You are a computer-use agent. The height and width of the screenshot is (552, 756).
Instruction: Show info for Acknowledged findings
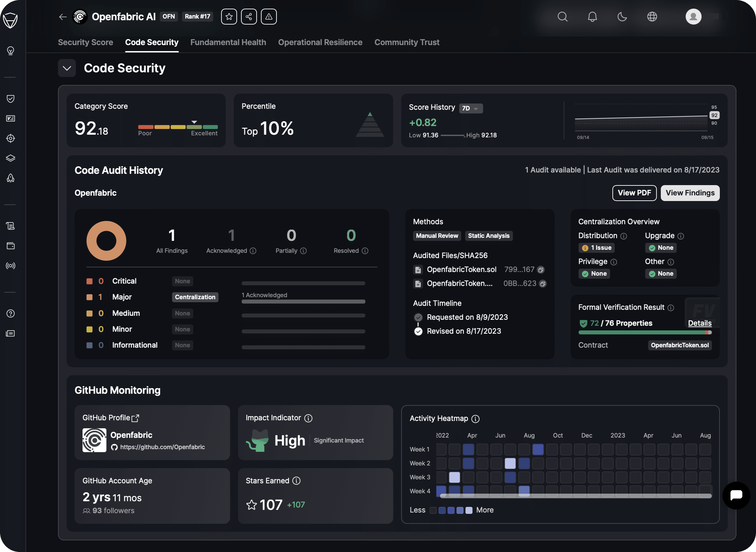click(253, 251)
